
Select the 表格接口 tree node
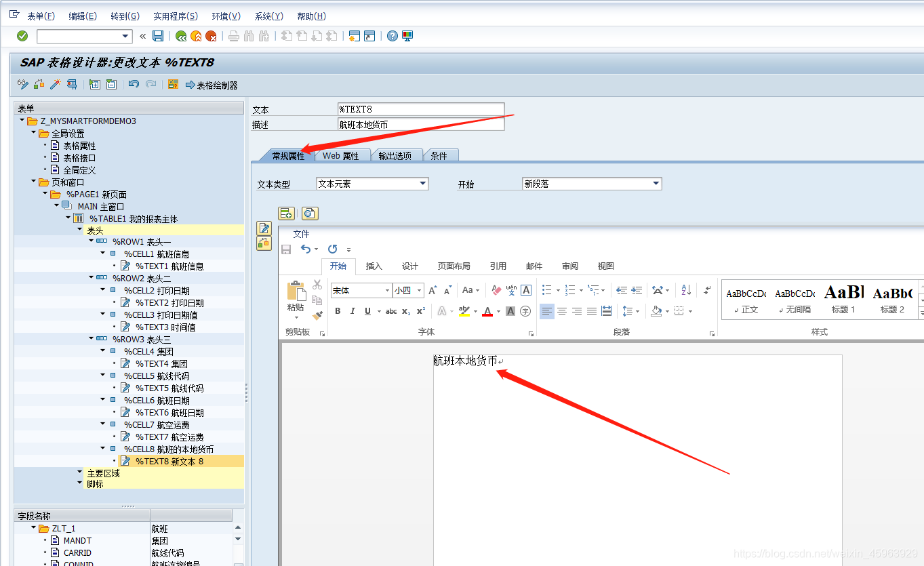pyautogui.click(x=79, y=158)
